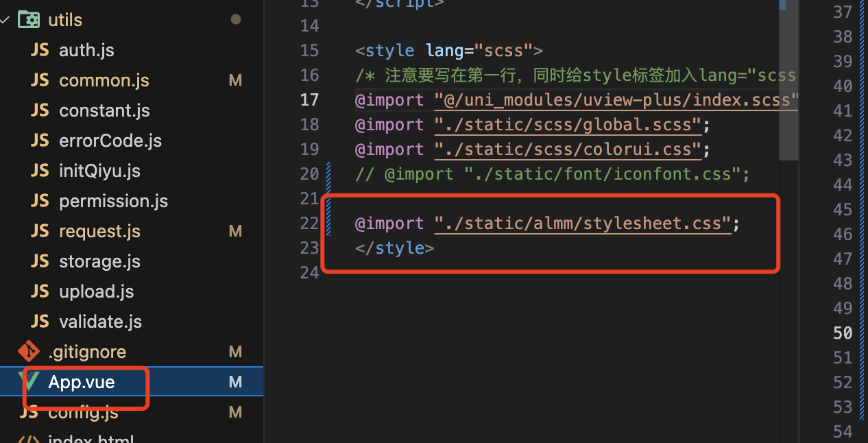The width and height of the screenshot is (868, 443).
Task: Open initQiyu.js file
Action: pyautogui.click(x=99, y=171)
